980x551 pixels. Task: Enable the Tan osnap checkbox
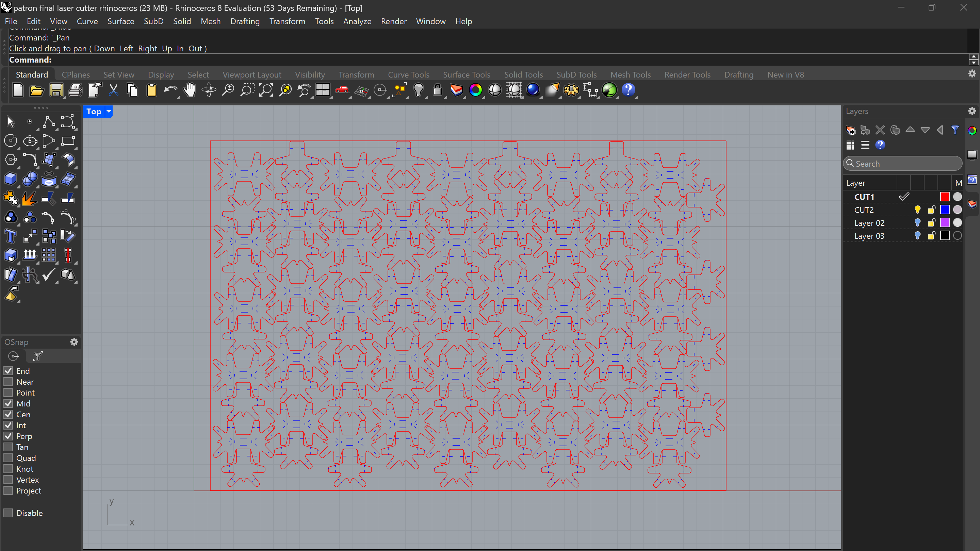[x=8, y=447]
